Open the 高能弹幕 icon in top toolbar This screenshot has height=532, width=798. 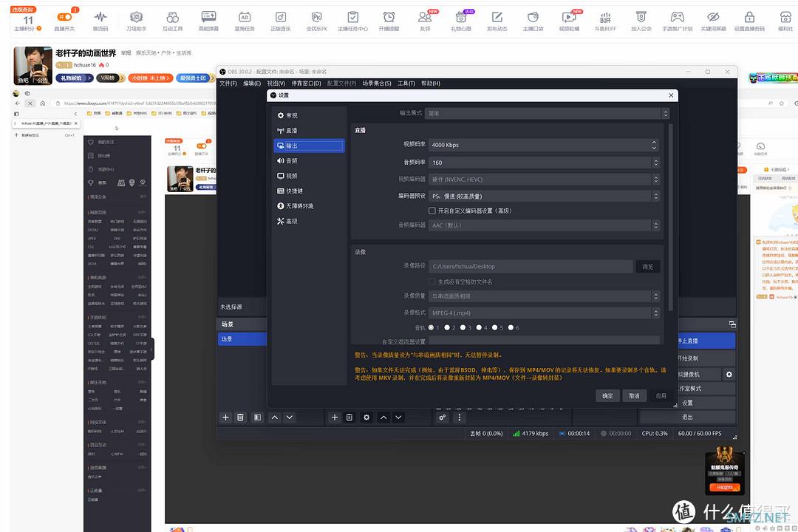(x=208, y=21)
